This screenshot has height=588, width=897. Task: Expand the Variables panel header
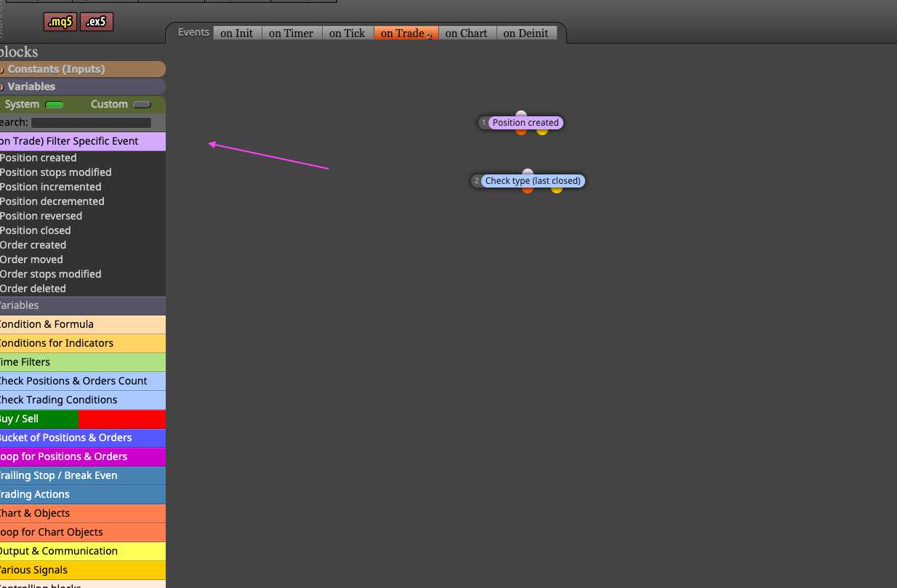[83, 86]
